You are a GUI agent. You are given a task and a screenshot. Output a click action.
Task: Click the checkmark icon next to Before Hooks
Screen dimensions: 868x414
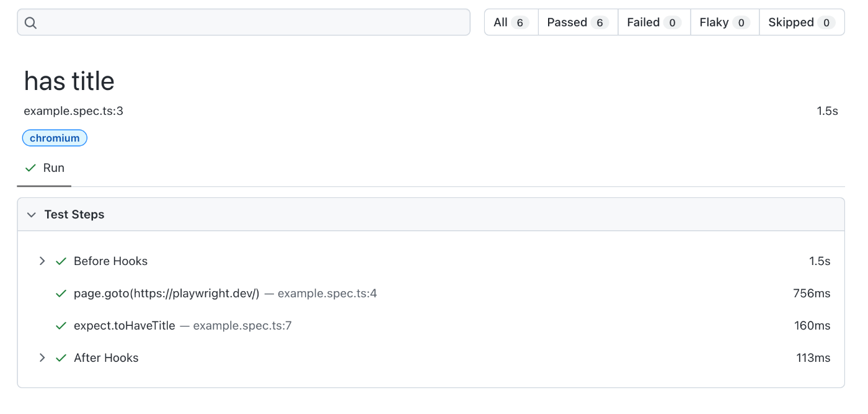[61, 261]
